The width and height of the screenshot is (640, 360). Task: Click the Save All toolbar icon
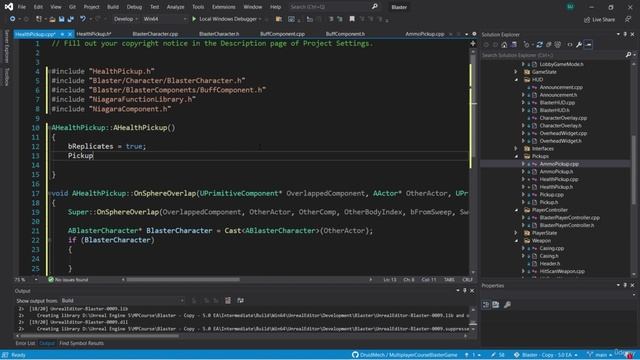[x=71, y=19]
